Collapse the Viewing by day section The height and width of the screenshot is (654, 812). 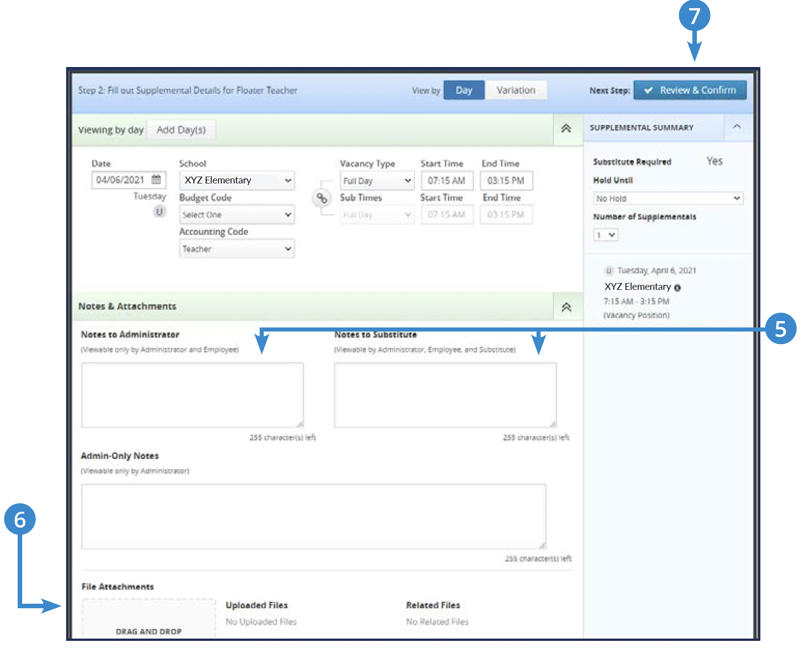pyautogui.click(x=566, y=129)
